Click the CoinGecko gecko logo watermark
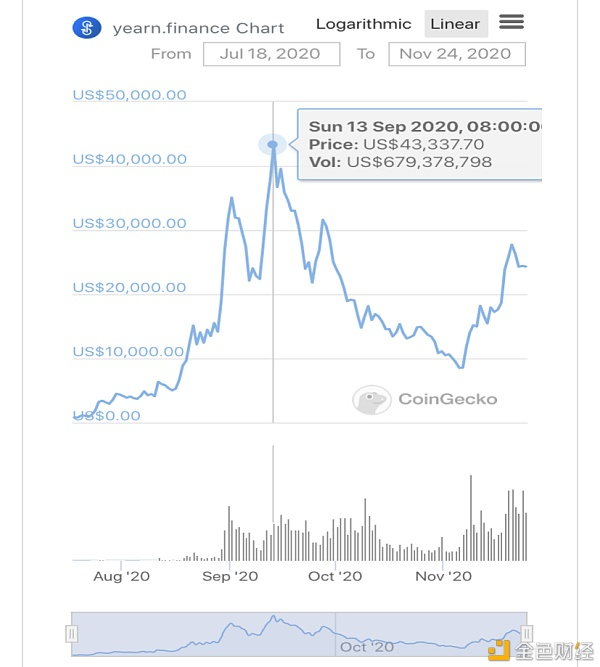The image size is (600, 667). (x=372, y=400)
